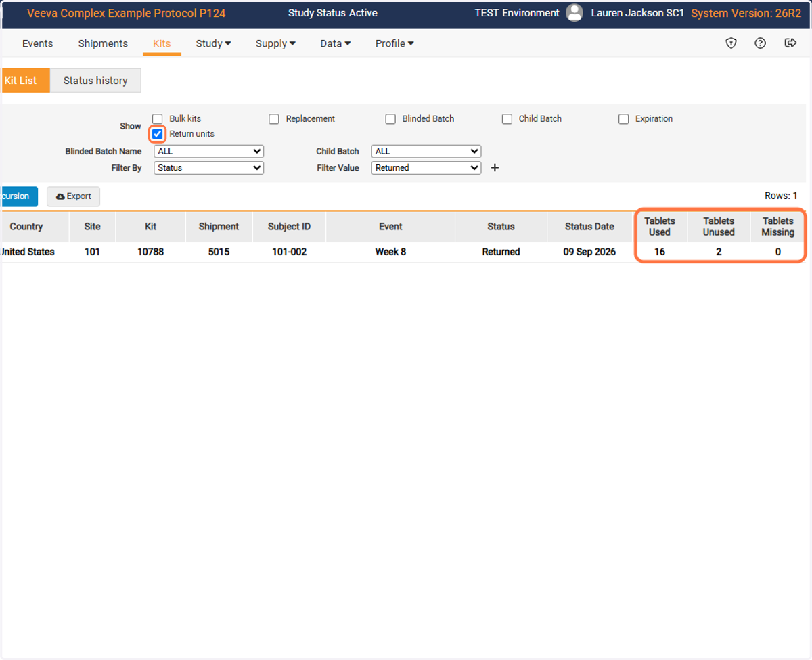Expand the Supply menu
Image resolution: width=812 pixels, height=660 pixels.
(275, 43)
